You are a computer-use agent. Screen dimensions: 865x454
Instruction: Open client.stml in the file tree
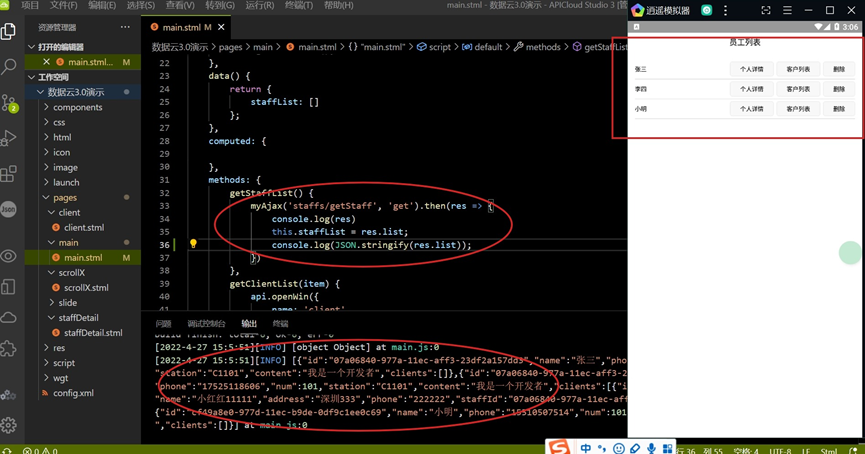[x=83, y=227]
